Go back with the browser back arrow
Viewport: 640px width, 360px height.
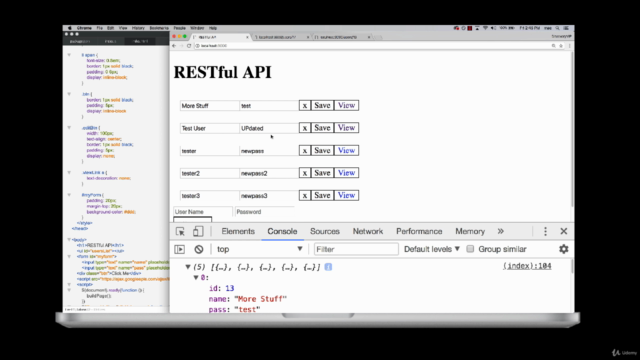pos(174,46)
